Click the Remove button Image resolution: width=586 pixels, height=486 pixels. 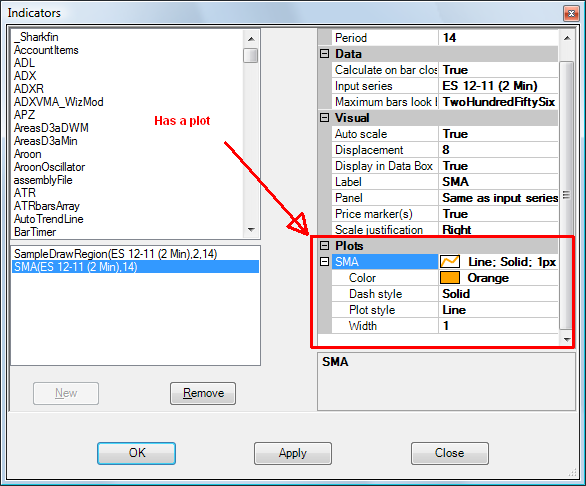click(x=203, y=393)
